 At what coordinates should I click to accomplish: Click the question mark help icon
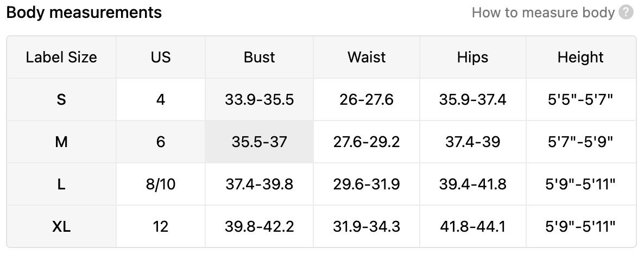(x=626, y=12)
